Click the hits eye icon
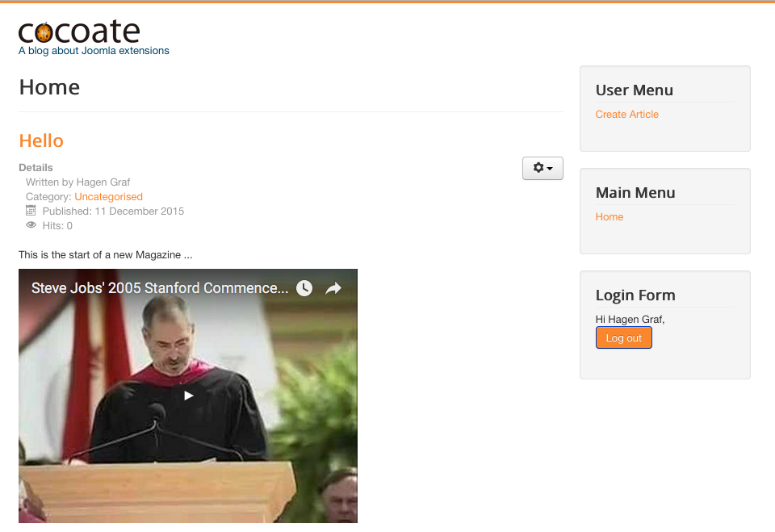The image size is (775, 532). pyautogui.click(x=31, y=225)
